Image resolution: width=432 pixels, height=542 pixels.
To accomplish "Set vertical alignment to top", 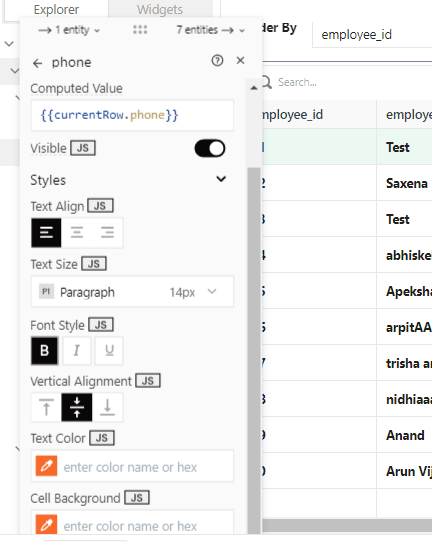I will 46,407.
